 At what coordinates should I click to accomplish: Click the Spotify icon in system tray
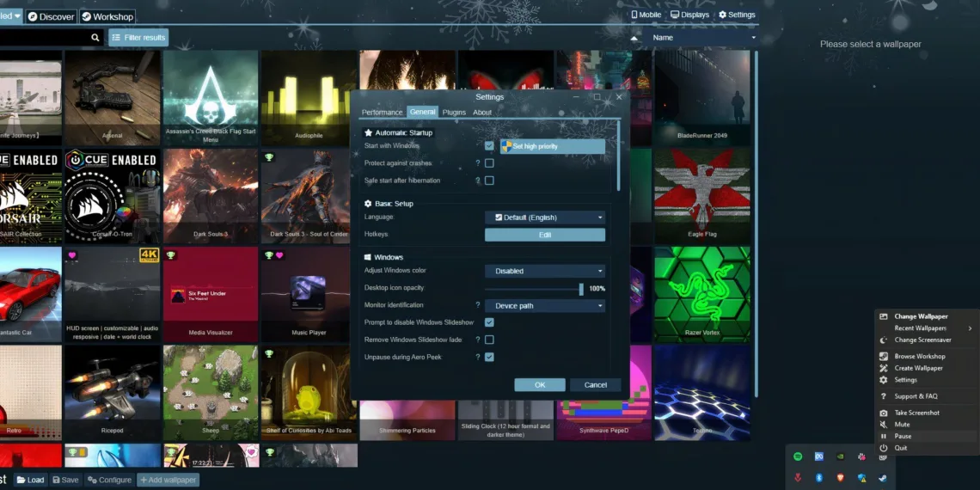[x=799, y=456]
